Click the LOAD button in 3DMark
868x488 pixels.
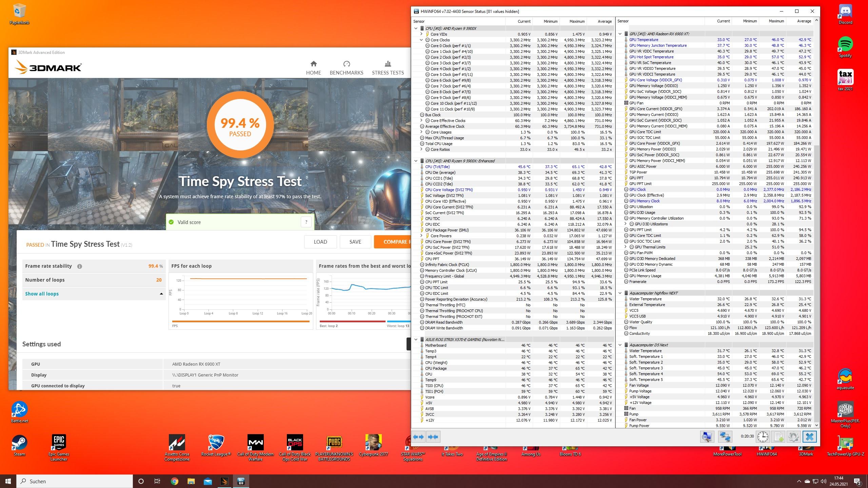320,242
